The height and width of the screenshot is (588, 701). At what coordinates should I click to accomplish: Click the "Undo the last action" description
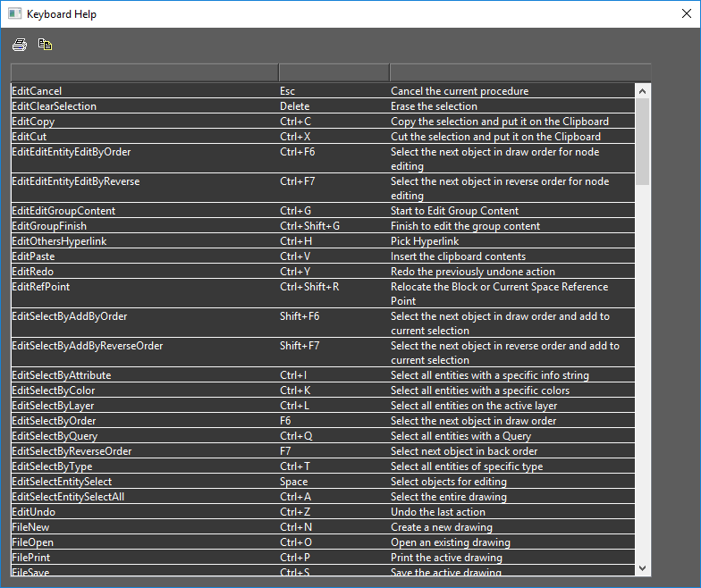click(438, 512)
